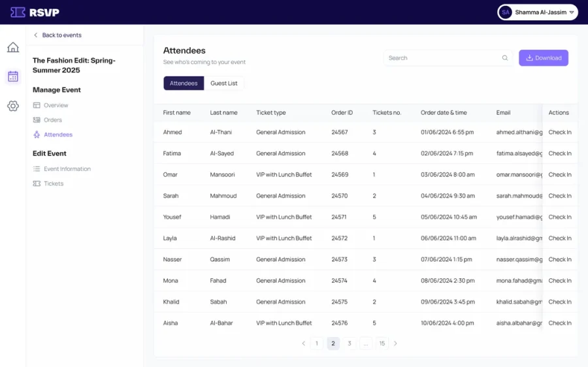Click the Back to events link
The image size is (588, 367).
(x=62, y=35)
